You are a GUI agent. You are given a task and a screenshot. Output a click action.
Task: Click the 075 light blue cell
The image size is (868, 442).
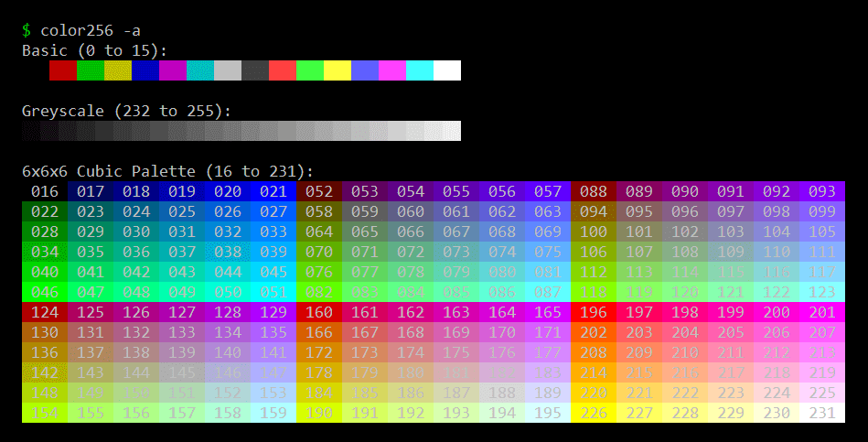[548, 252]
